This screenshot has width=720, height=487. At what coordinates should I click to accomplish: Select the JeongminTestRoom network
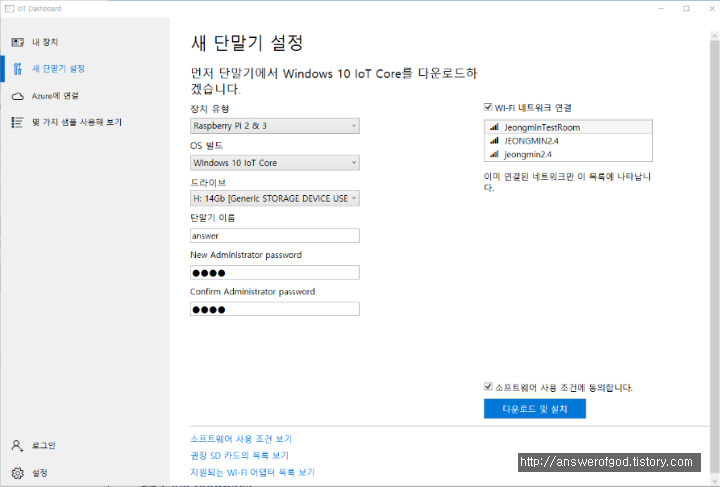click(568, 127)
